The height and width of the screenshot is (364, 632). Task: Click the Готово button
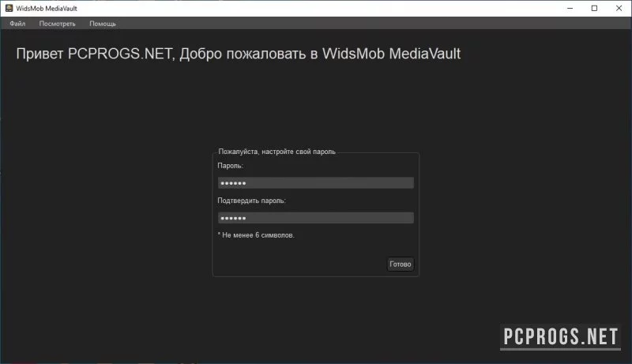(x=400, y=265)
